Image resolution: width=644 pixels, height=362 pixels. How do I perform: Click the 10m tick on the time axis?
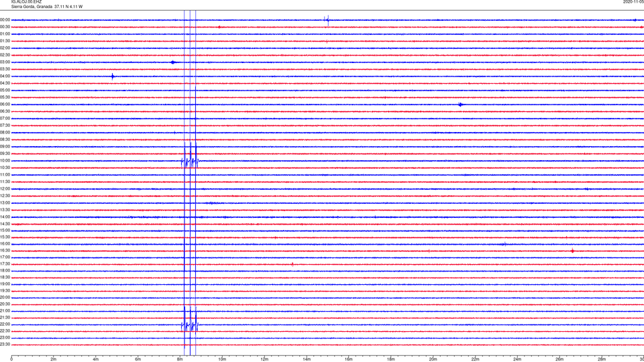tap(222, 359)
